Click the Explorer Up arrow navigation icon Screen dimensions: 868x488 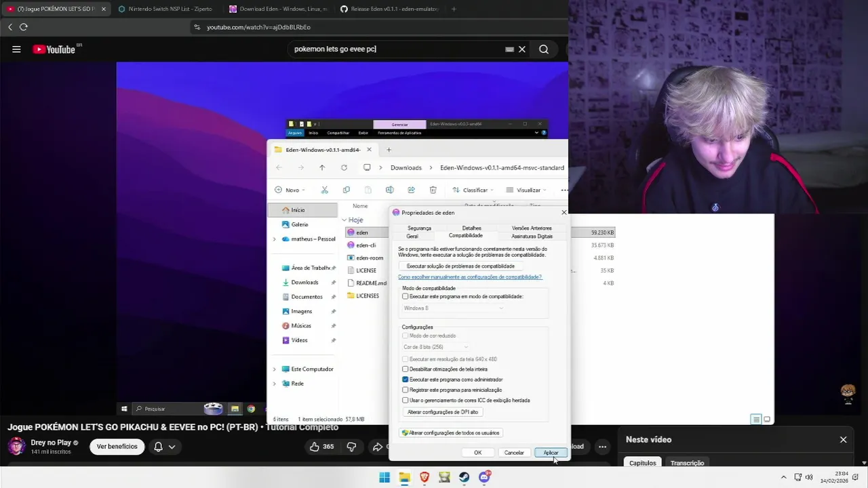[x=322, y=167]
